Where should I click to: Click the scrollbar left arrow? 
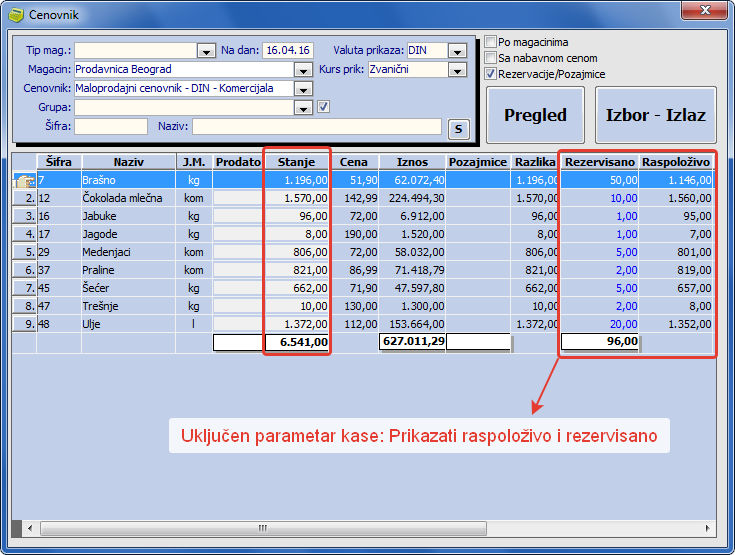[x=30, y=528]
